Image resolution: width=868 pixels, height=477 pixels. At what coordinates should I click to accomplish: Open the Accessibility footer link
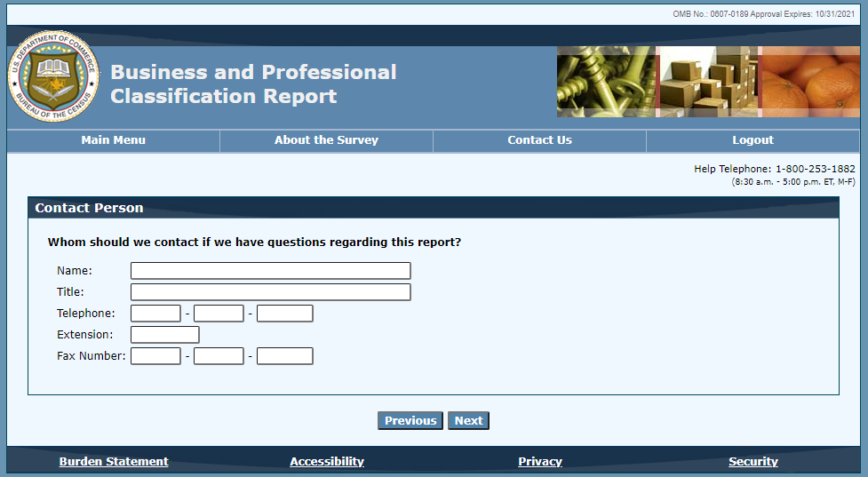click(x=327, y=462)
